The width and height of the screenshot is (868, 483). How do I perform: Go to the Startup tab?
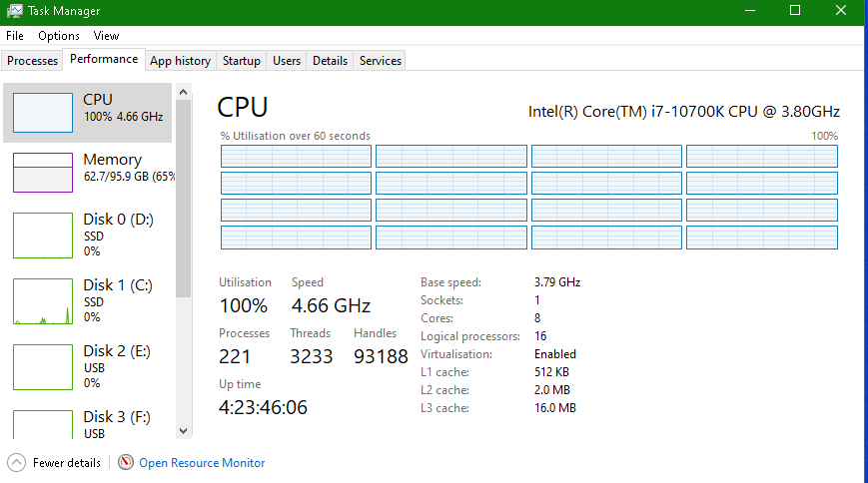242,61
